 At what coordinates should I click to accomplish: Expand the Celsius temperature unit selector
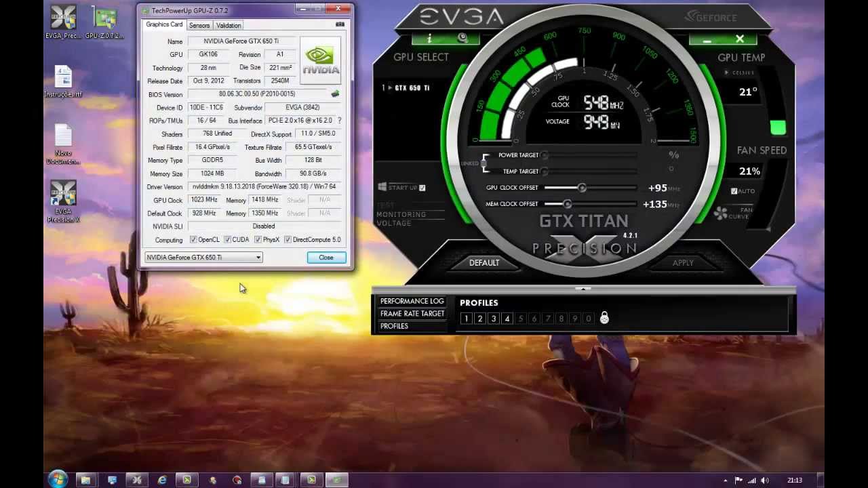[727, 73]
